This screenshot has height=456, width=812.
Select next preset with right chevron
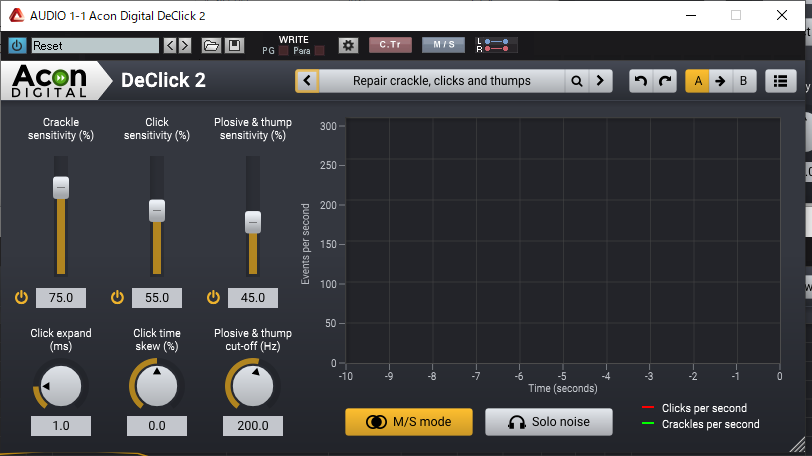tap(600, 81)
